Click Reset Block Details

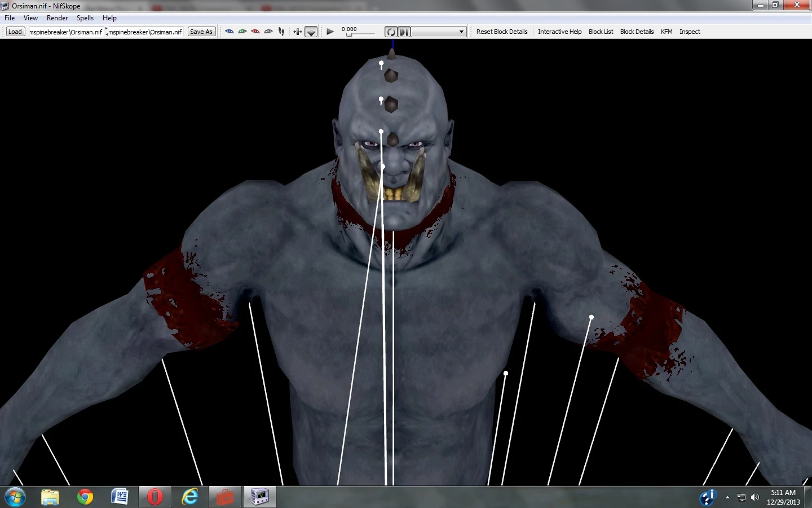(x=502, y=32)
